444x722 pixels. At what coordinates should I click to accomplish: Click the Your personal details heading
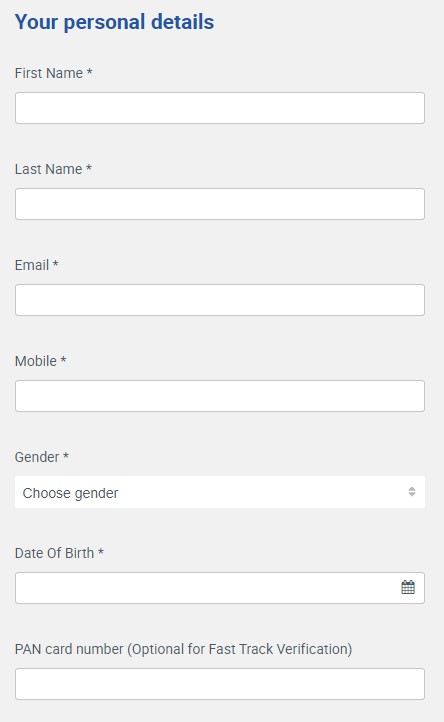[114, 22]
